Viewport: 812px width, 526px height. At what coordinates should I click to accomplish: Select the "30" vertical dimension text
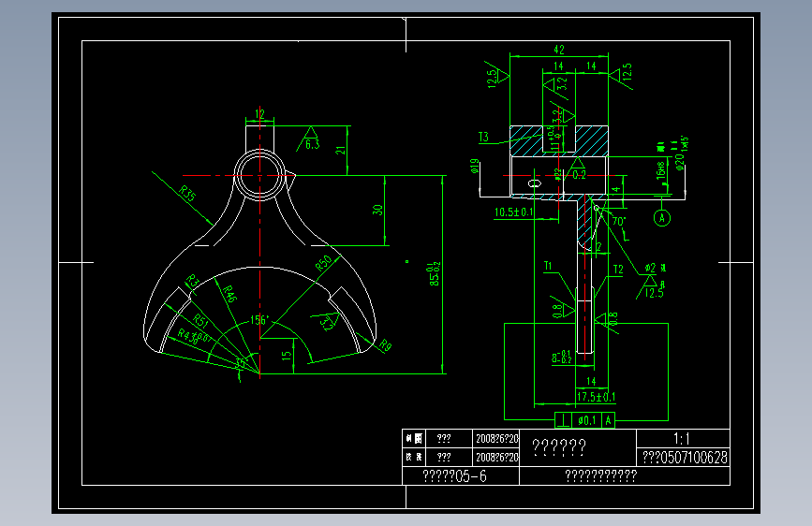coord(377,210)
